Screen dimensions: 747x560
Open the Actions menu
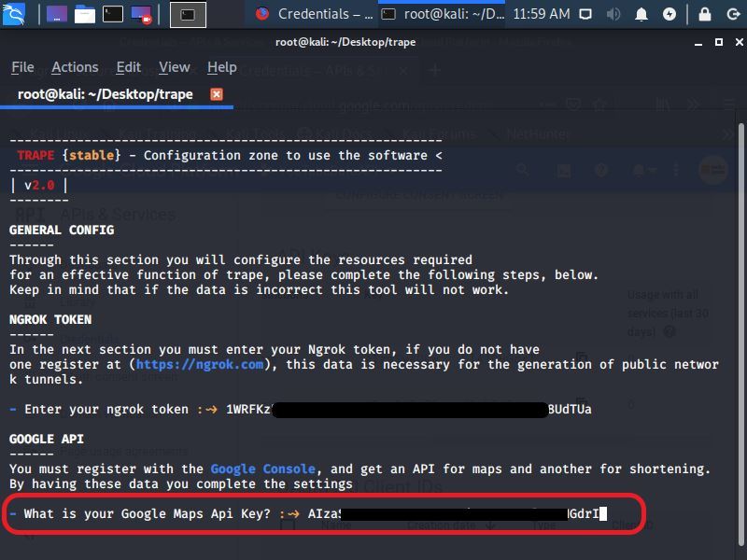click(x=75, y=67)
